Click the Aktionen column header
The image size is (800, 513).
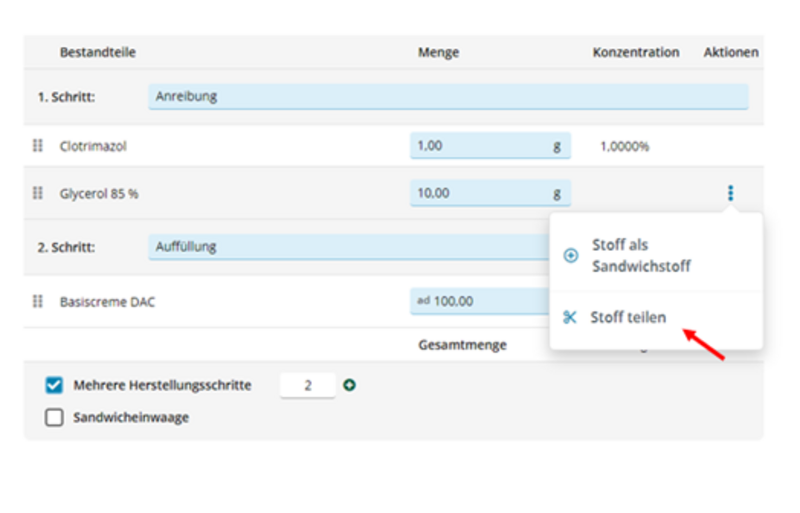coord(730,52)
